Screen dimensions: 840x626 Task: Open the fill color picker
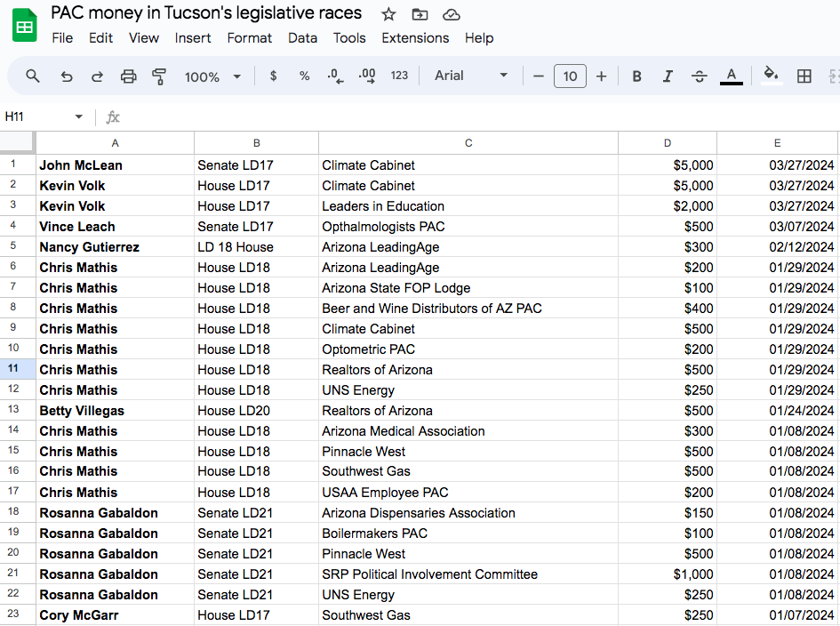[772, 75]
